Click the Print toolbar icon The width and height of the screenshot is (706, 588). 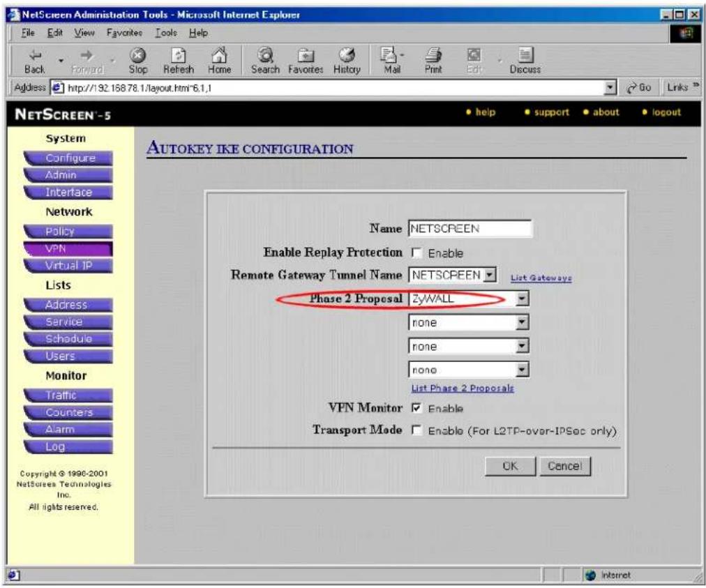pos(433,55)
